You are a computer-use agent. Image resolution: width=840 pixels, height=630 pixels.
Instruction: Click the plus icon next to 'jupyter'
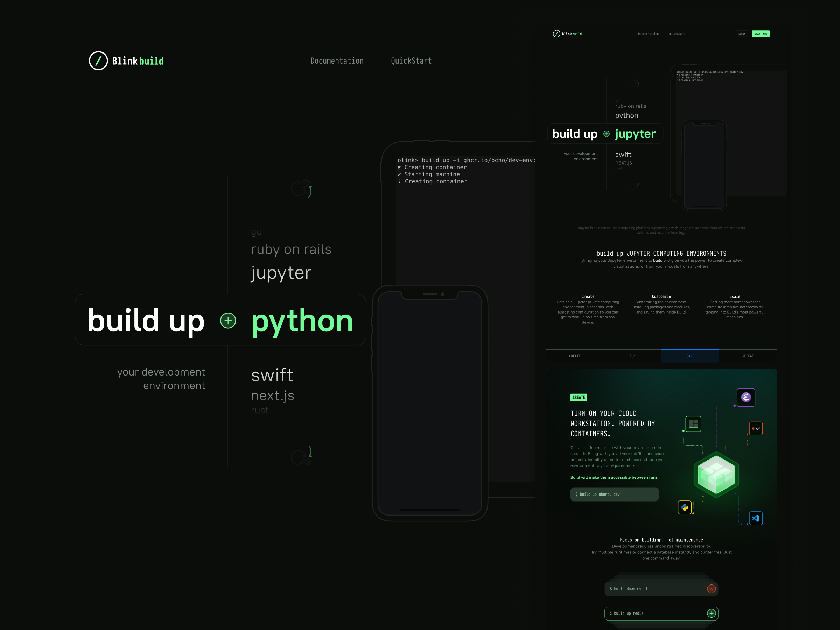(x=606, y=134)
